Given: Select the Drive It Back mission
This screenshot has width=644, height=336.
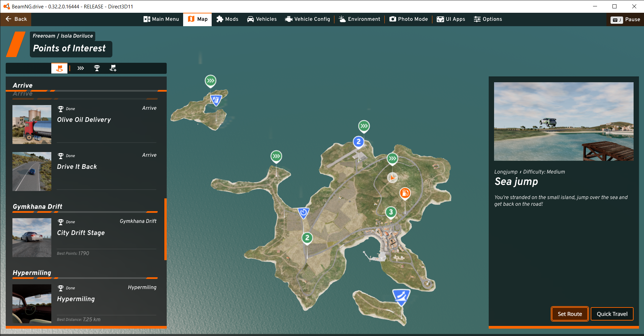Looking at the screenshot, I should point(85,171).
